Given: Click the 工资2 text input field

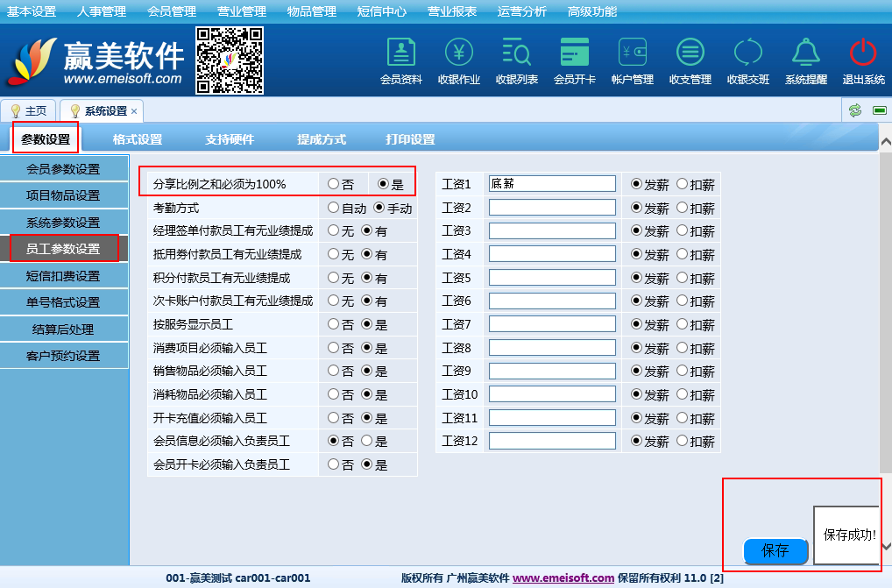Looking at the screenshot, I should coord(552,208).
